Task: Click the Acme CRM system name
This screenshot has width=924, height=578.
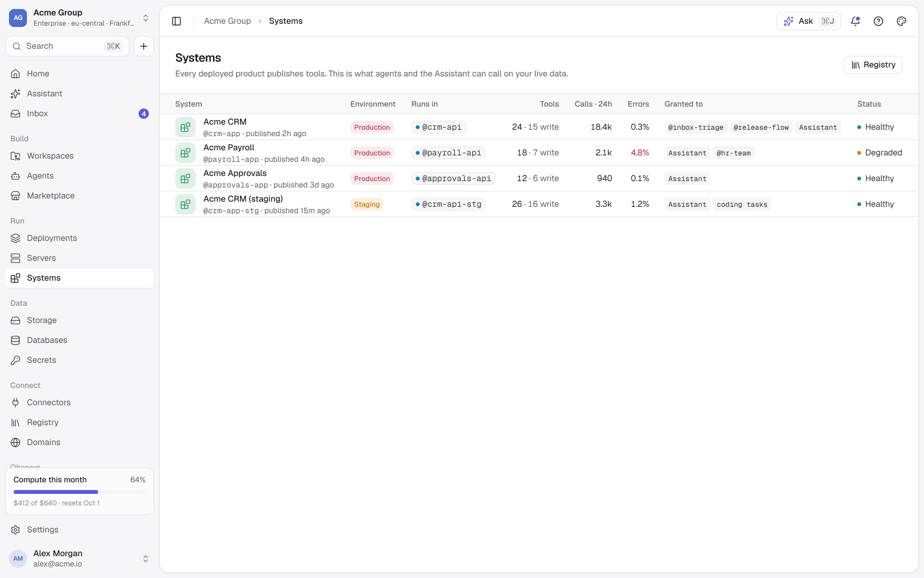Action: (225, 122)
